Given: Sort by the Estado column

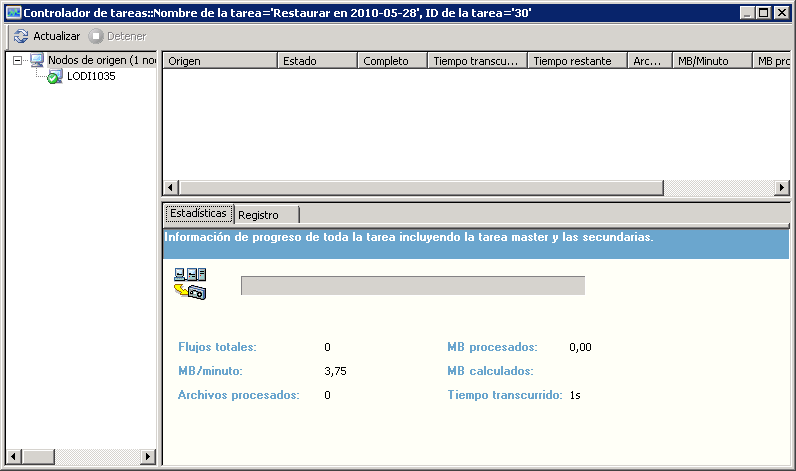Looking at the screenshot, I should [x=318, y=61].
